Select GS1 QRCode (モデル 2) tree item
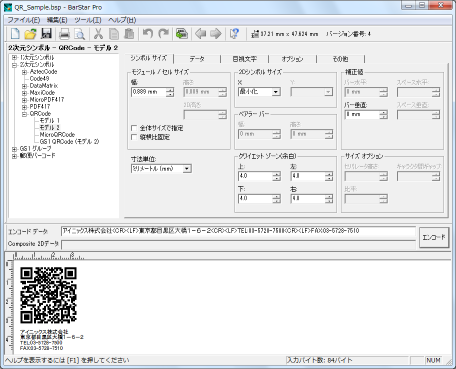 69,141
